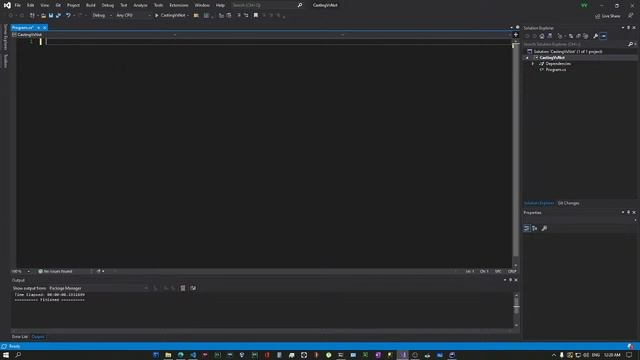Viewport: 640px width, 360px height.
Task: Open the Analyze menu
Action: [140, 5]
